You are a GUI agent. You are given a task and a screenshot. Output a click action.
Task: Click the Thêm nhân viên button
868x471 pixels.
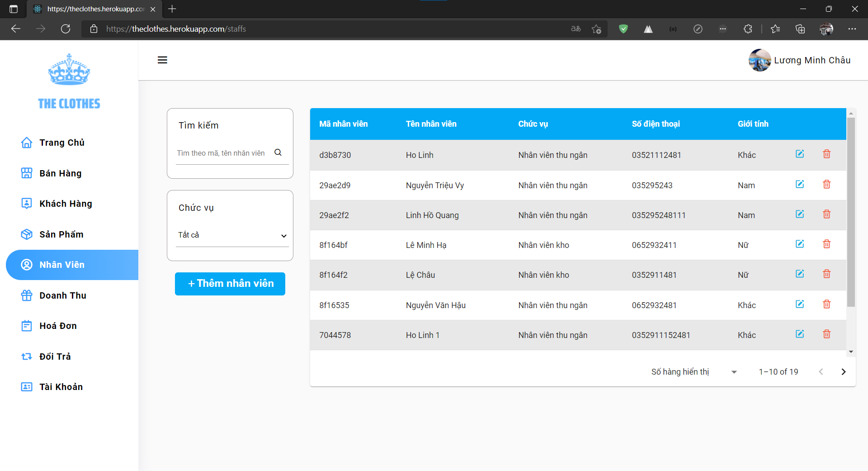(230, 284)
